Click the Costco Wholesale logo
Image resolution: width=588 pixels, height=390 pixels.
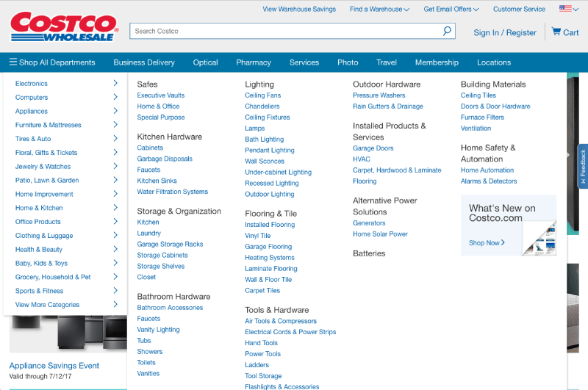[64, 26]
